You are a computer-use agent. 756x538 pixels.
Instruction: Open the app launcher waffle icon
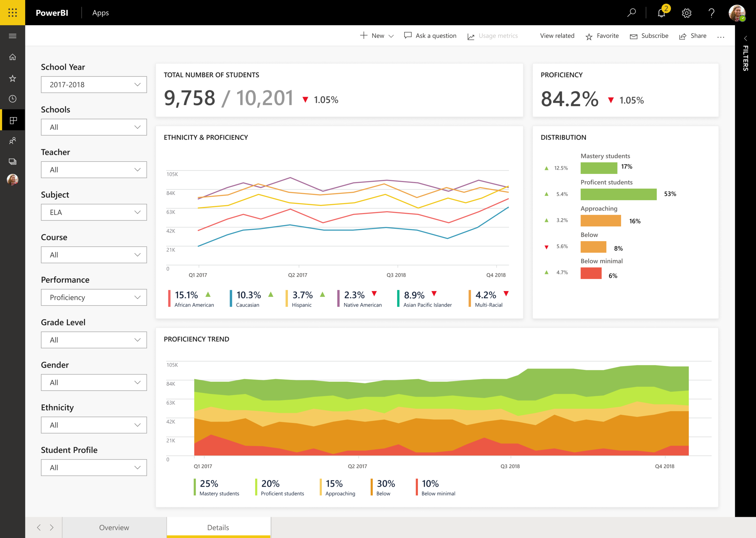coord(12,13)
